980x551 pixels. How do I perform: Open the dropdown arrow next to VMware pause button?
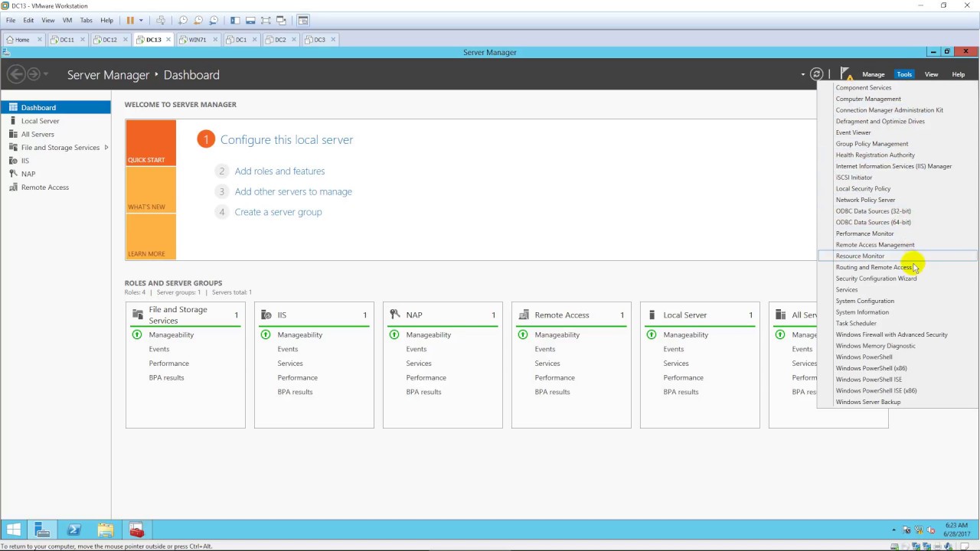coord(141,20)
